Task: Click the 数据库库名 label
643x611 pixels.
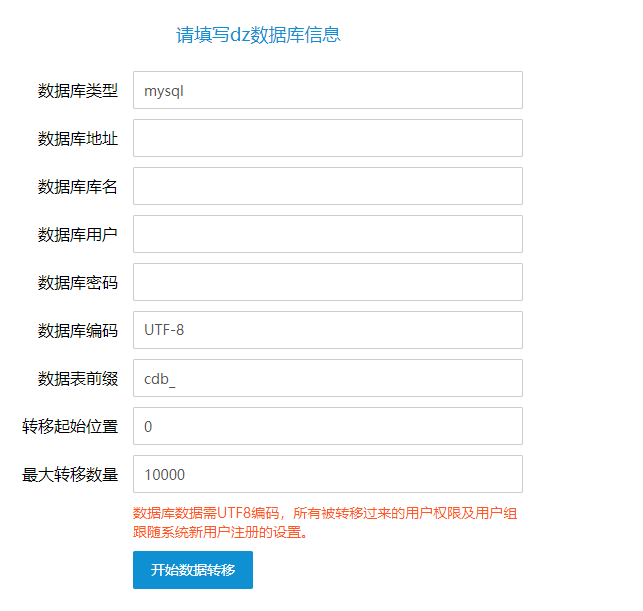Action: (78, 187)
